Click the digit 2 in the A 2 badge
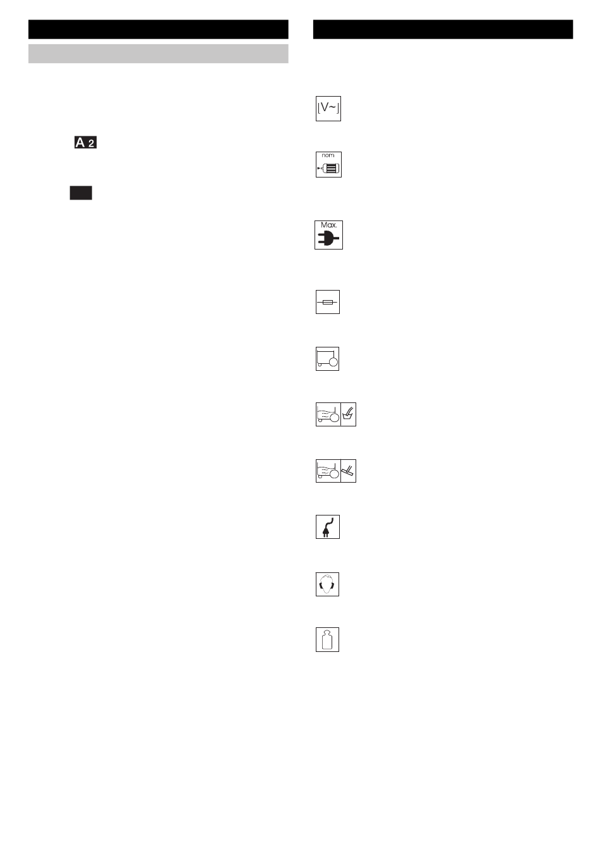Screen dimensions: 600x868 [92, 143]
